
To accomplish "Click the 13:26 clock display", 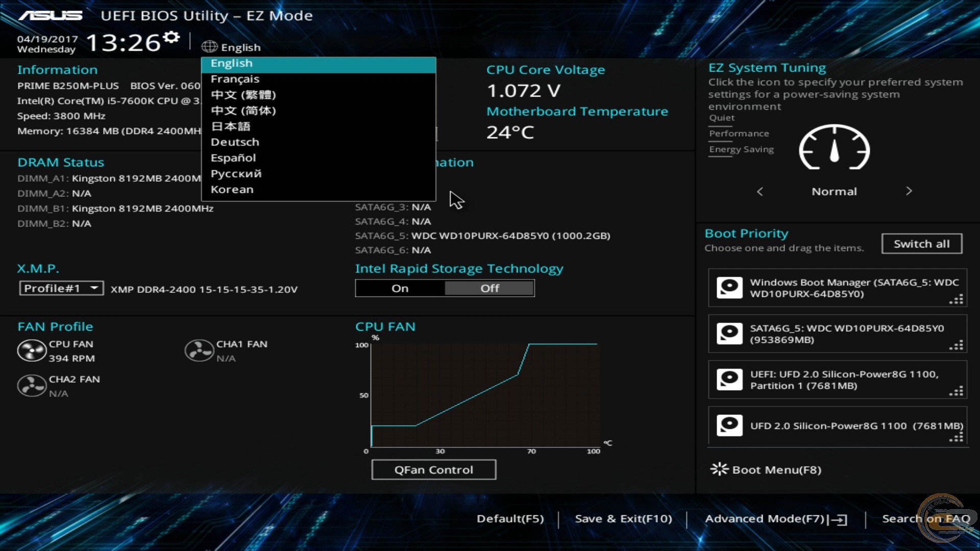I will (124, 43).
